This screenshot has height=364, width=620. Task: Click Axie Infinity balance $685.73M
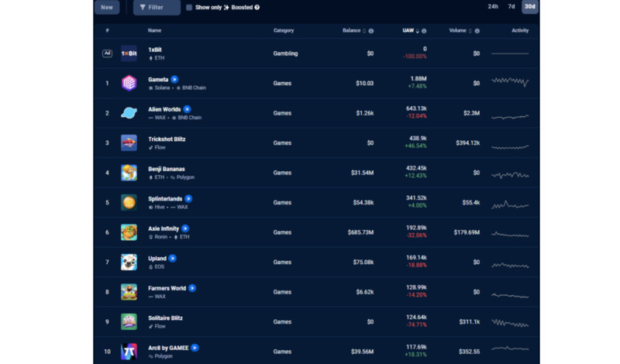click(x=360, y=232)
